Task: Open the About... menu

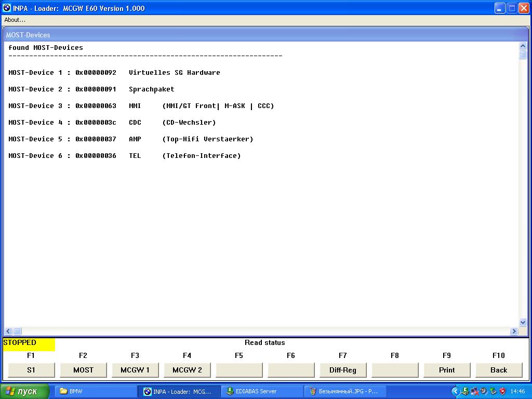Action: click(x=15, y=20)
